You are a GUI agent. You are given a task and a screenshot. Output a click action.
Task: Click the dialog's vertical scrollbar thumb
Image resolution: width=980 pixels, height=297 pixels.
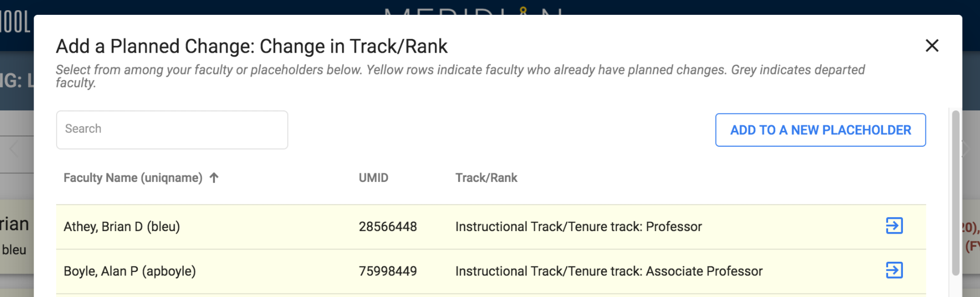point(955,193)
